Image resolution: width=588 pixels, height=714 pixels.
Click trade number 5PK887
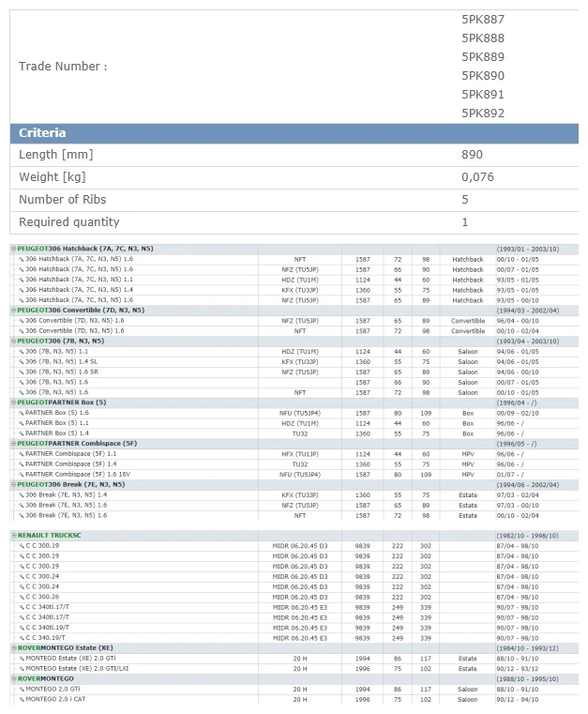click(x=483, y=20)
